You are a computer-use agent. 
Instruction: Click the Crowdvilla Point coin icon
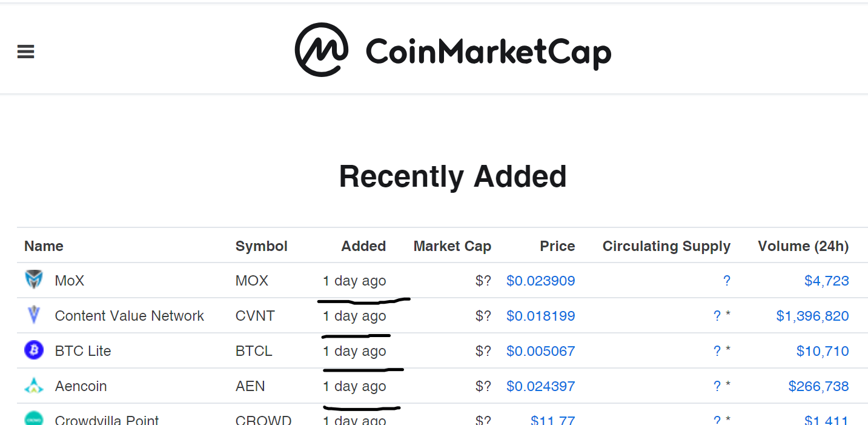click(34, 418)
